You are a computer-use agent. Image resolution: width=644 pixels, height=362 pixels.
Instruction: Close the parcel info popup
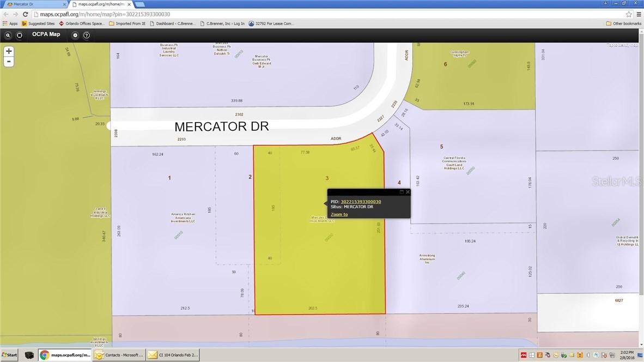point(408,192)
